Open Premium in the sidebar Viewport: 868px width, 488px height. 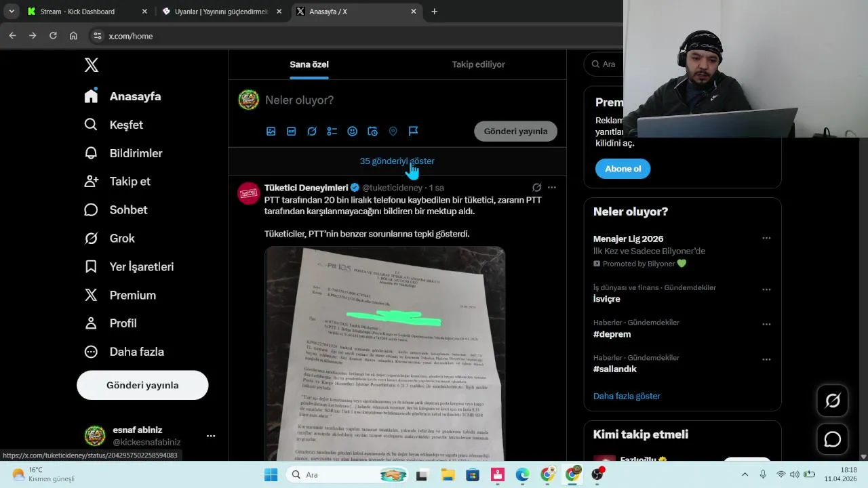click(x=120, y=296)
